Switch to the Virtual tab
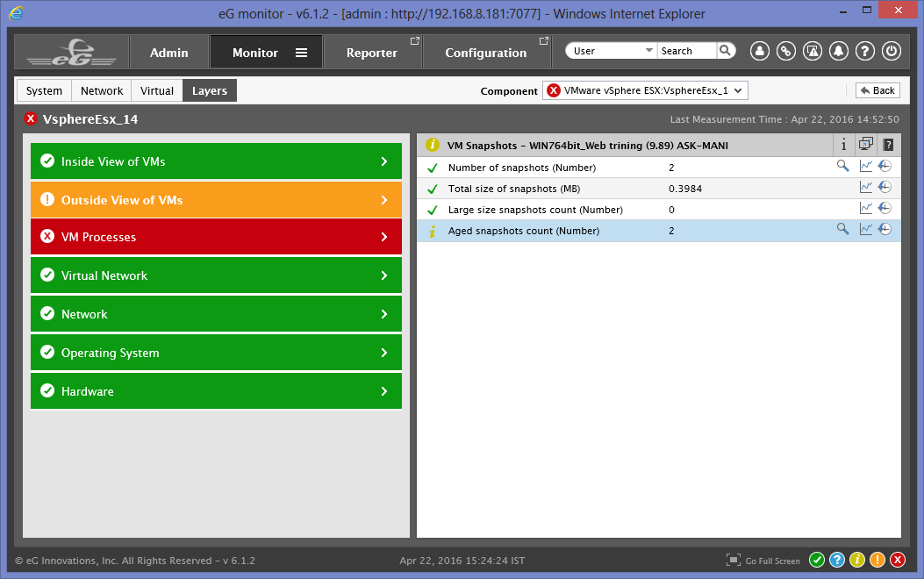924x579 pixels. tap(157, 90)
